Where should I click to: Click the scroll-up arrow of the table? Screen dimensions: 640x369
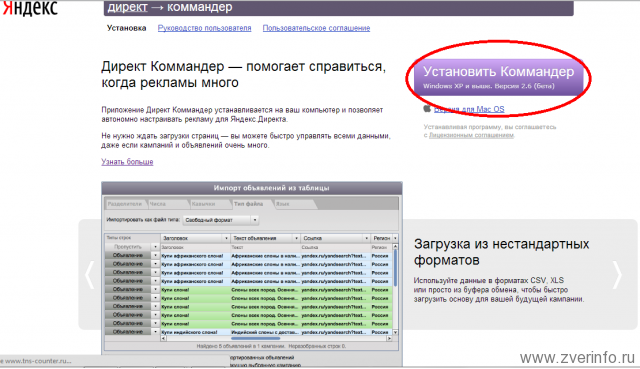395,247
